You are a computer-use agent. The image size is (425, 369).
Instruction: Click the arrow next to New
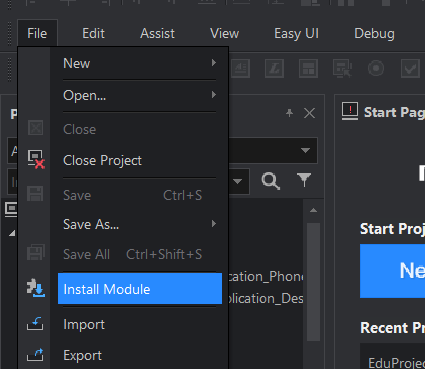pos(214,63)
